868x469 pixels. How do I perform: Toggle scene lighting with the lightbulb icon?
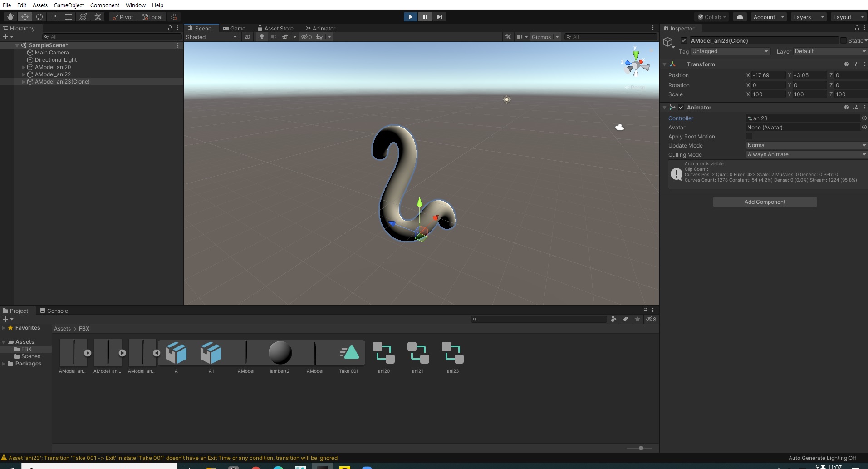pos(262,37)
